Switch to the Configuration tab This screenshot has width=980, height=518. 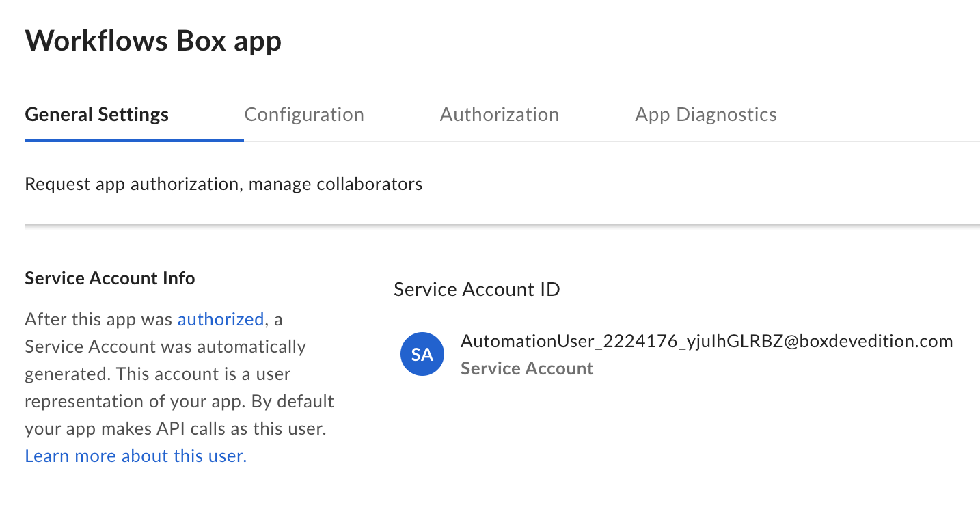click(304, 114)
